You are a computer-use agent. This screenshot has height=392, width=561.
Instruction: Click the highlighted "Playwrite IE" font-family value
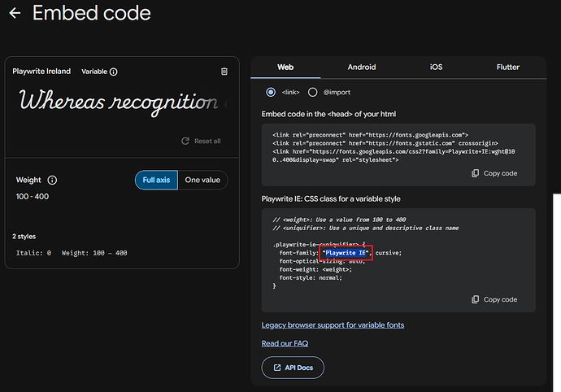[x=346, y=253]
